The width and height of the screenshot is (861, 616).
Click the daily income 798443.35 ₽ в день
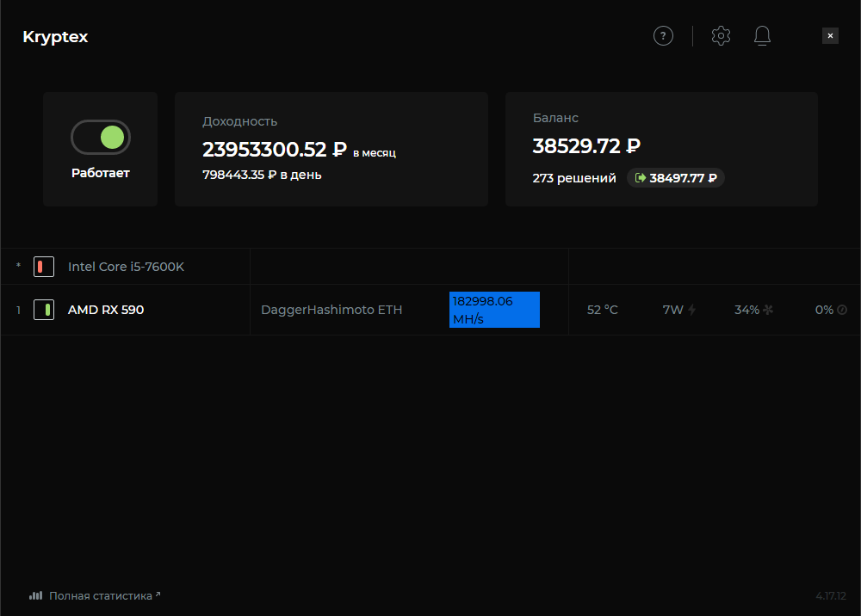pyautogui.click(x=262, y=175)
